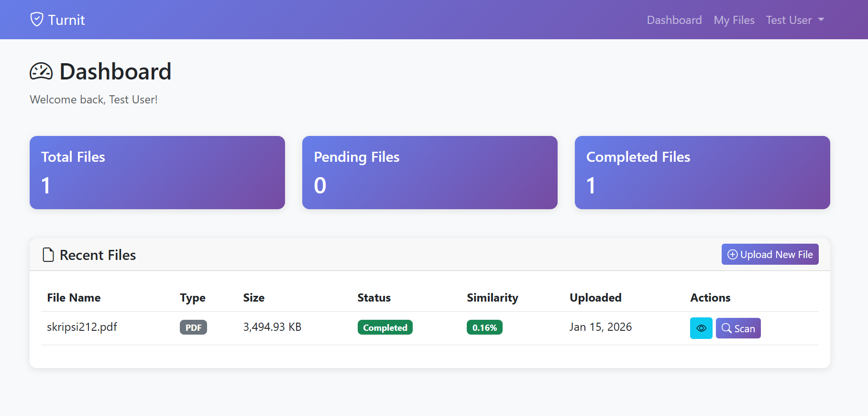Click the Turnit brand name text
The image size is (868, 416).
(66, 20)
